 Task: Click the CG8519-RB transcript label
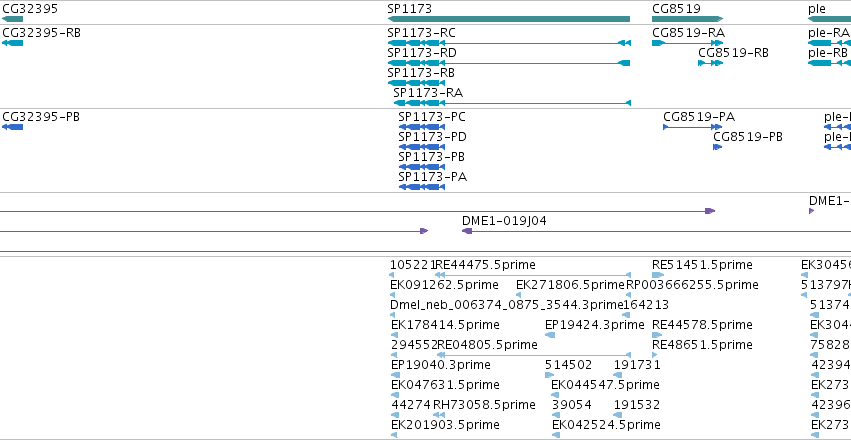(x=733, y=53)
